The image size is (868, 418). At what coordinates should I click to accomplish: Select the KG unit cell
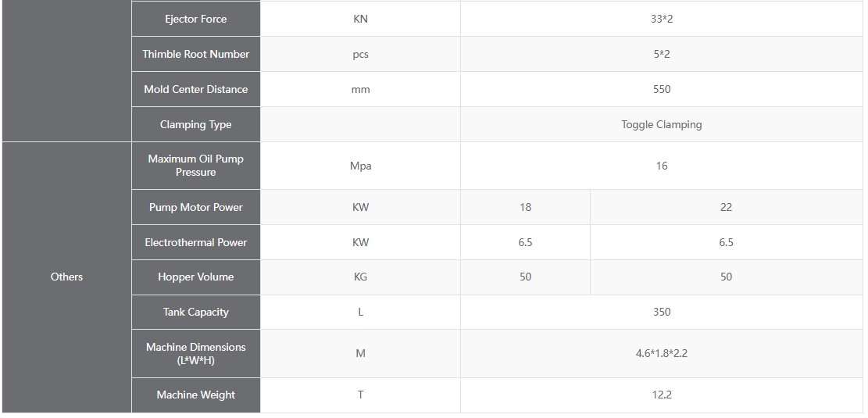click(360, 277)
